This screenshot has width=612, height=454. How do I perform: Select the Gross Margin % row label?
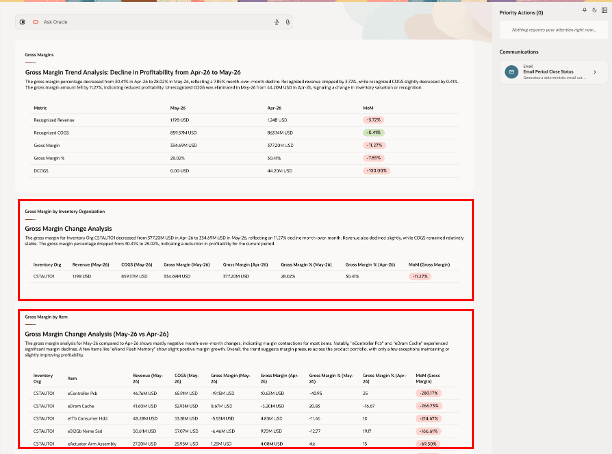(49, 158)
